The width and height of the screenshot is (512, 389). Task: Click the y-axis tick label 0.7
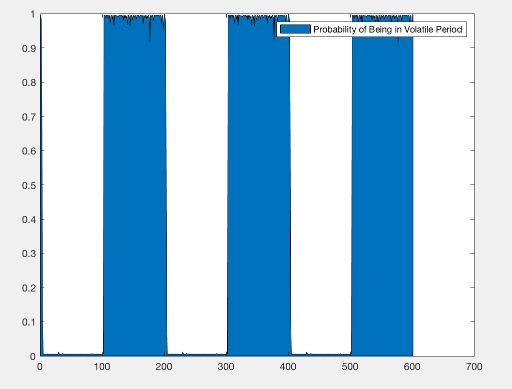29,117
